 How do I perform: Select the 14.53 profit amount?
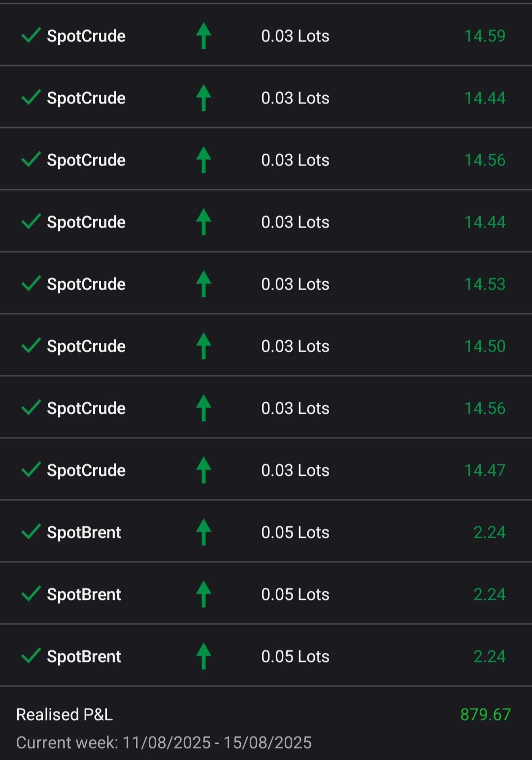point(485,284)
